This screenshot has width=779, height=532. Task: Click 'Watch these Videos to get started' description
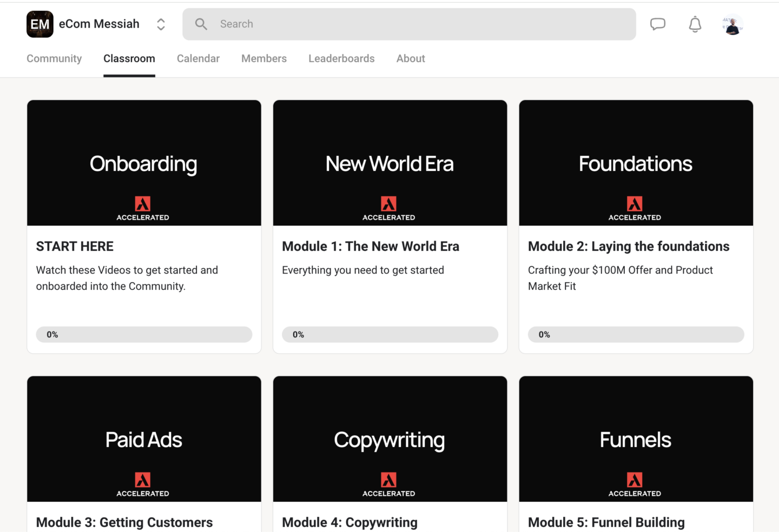pyautogui.click(x=127, y=278)
